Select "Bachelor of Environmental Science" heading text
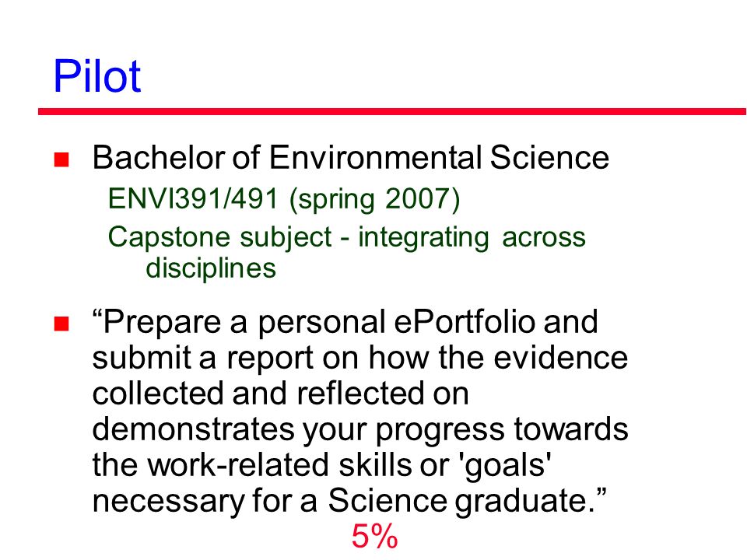This screenshot has width=747, height=560. [x=351, y=158]
